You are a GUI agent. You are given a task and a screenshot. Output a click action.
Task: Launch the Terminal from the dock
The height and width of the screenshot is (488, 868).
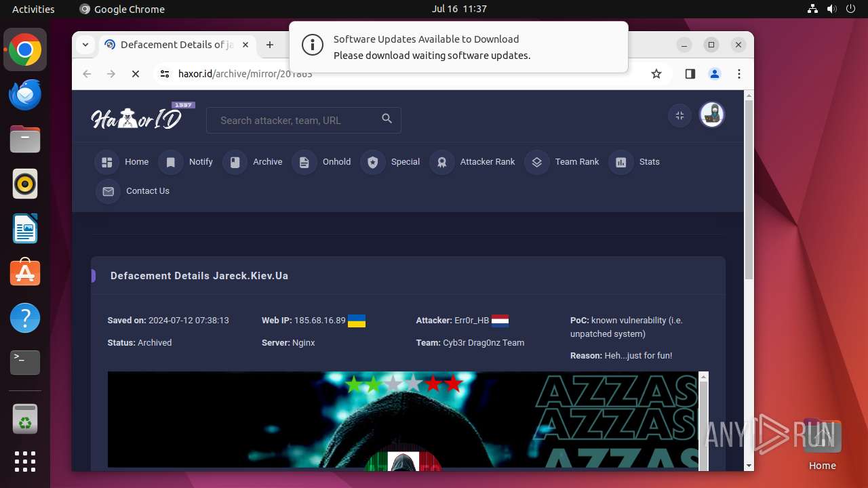coord(25,363)
